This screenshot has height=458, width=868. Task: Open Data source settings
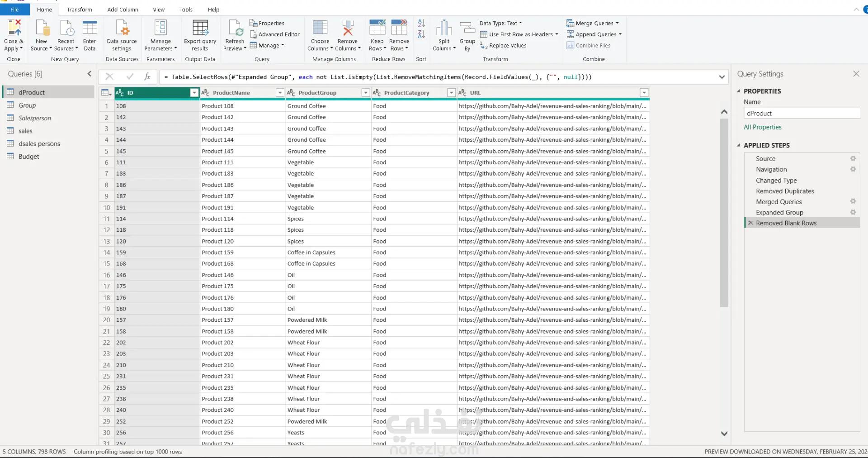(122, 28)
